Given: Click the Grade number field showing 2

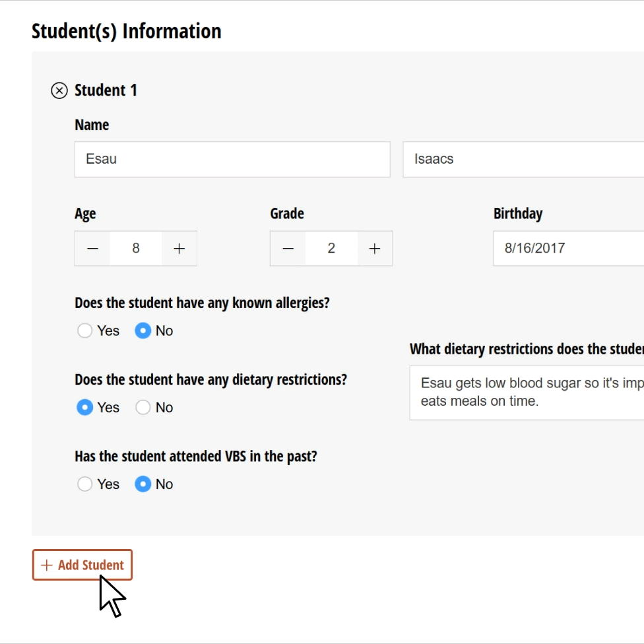Looking at the screenshot, I should tap(331, 249).
